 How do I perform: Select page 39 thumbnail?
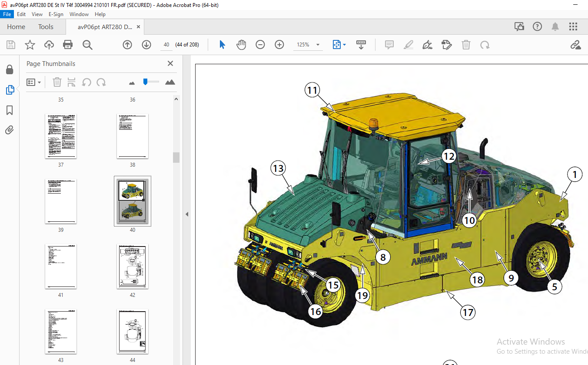[61, 201]
